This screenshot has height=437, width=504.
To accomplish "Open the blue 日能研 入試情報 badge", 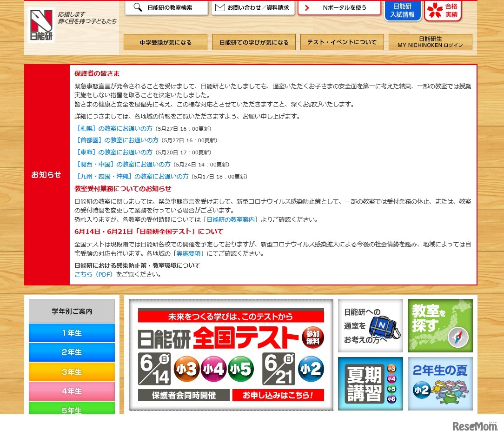I will point(403,10).
